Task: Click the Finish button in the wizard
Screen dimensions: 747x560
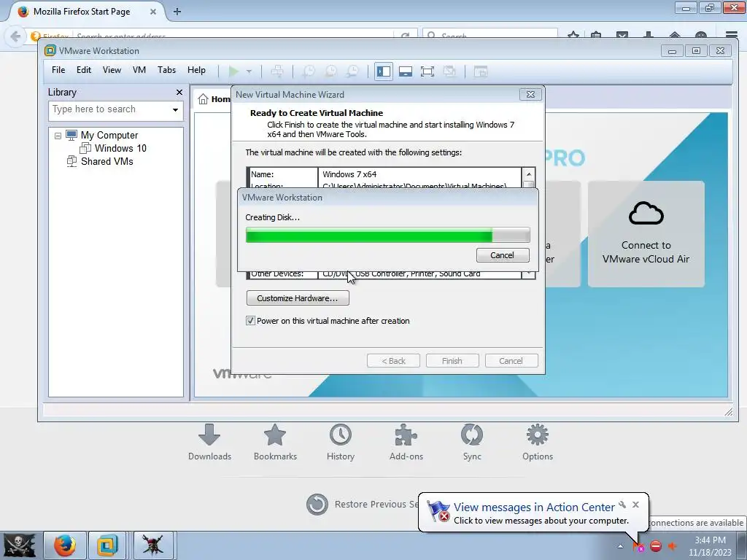Action: point(452,361)
